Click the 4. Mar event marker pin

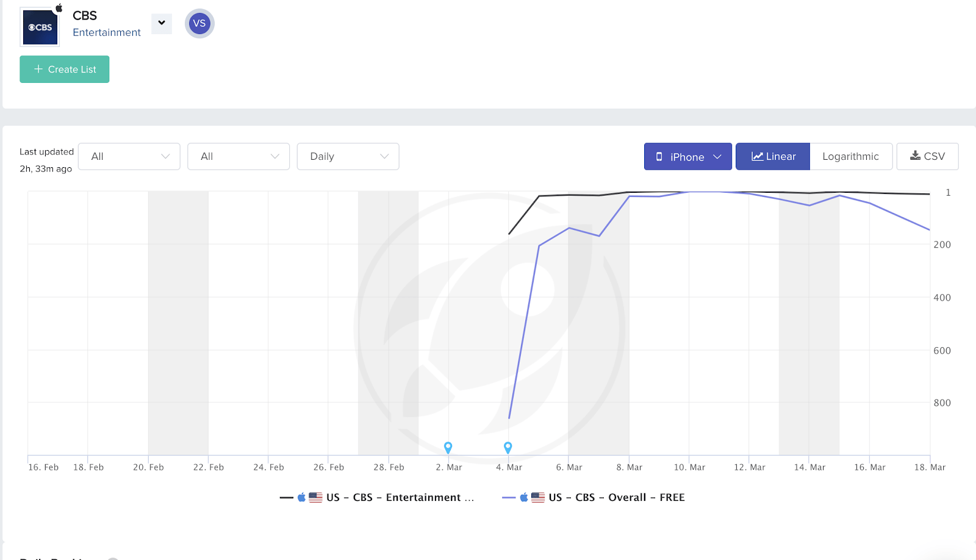coord(508,448)
